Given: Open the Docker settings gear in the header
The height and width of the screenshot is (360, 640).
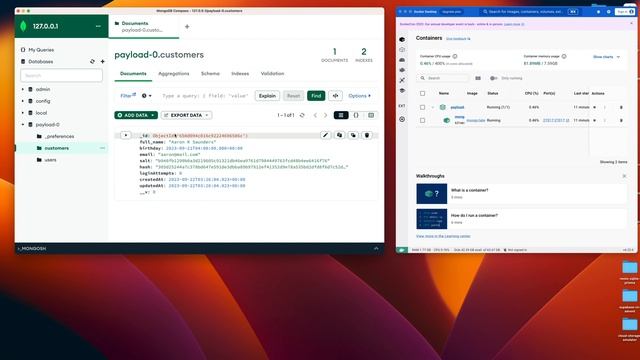Looking at the screenshot, I should [x=609, y=12].
